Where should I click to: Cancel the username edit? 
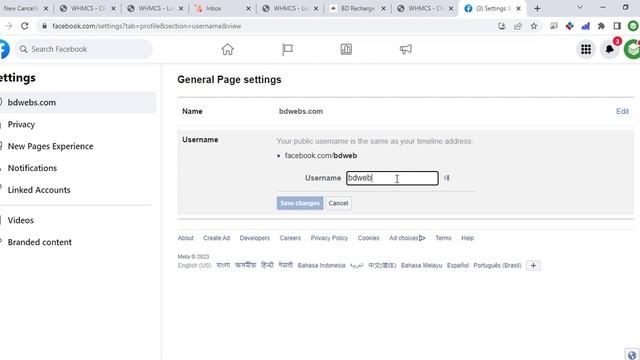[x=338, y=203]
